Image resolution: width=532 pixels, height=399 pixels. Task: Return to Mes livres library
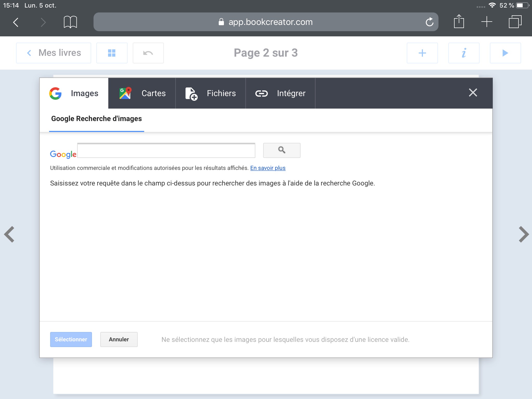(54, 53)
